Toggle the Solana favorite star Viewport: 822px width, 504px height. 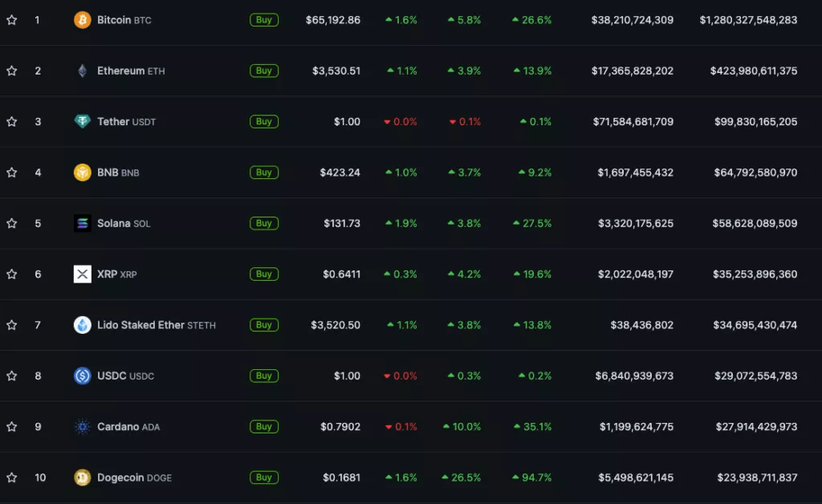[11, 223]
